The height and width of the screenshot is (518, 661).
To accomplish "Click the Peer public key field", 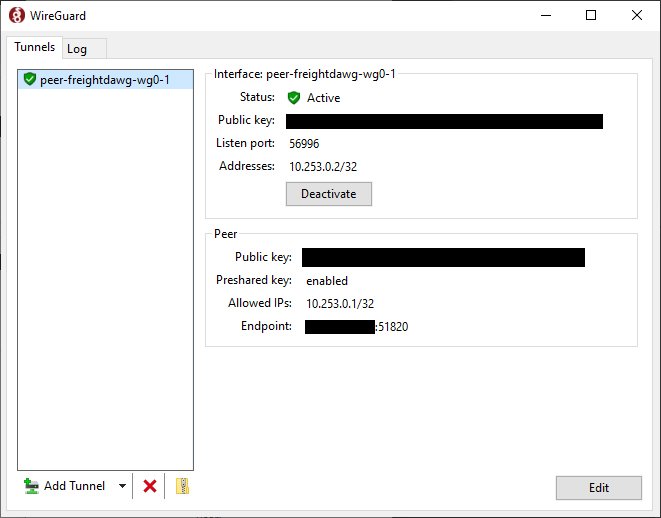I will [443, 258].
